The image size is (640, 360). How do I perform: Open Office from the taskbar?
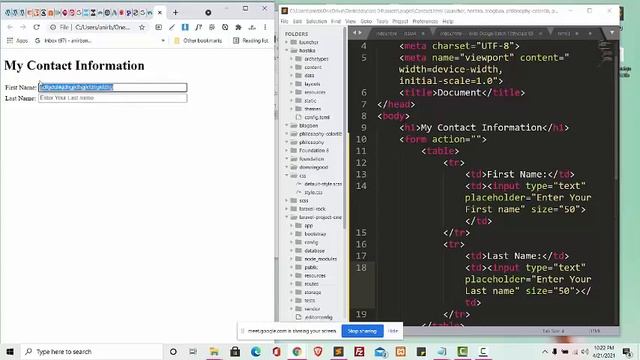pyautogui.click(x=276, y=351)
